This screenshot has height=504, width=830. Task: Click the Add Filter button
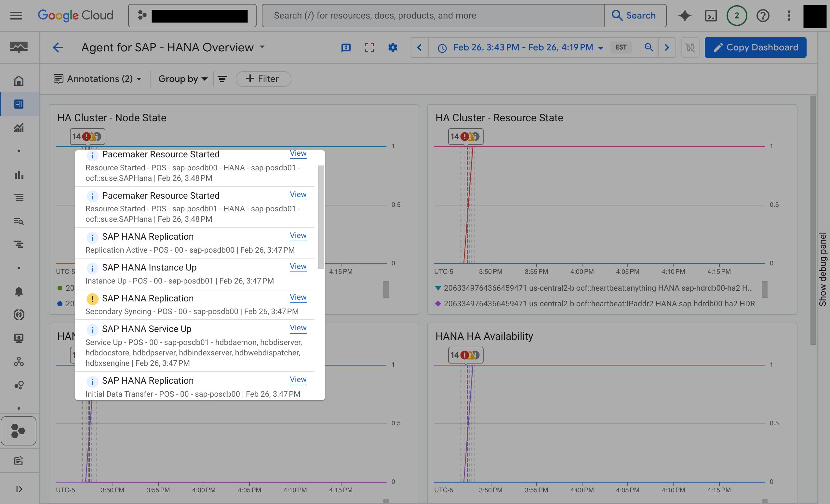click(x=263, y=78)
